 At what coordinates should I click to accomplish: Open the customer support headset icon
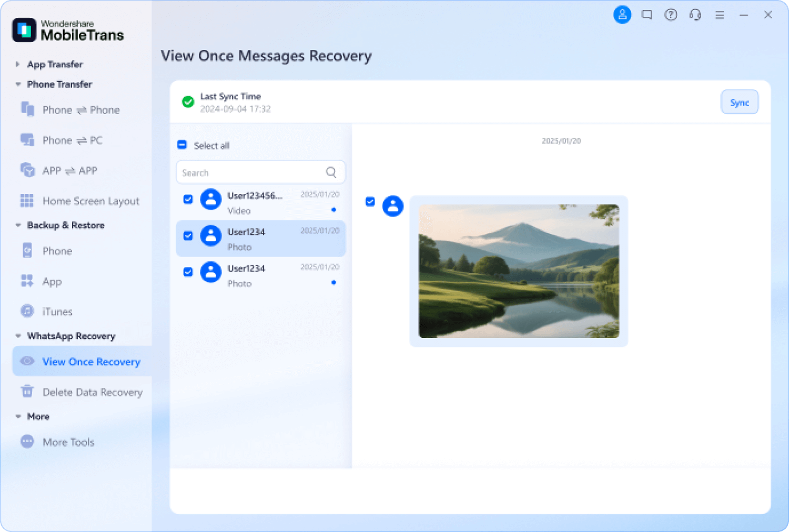click(x=695, y=15)
